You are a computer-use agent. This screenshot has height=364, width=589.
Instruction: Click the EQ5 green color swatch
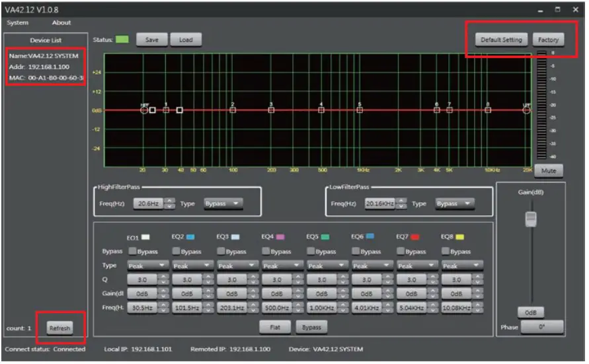tap(325, 237)
